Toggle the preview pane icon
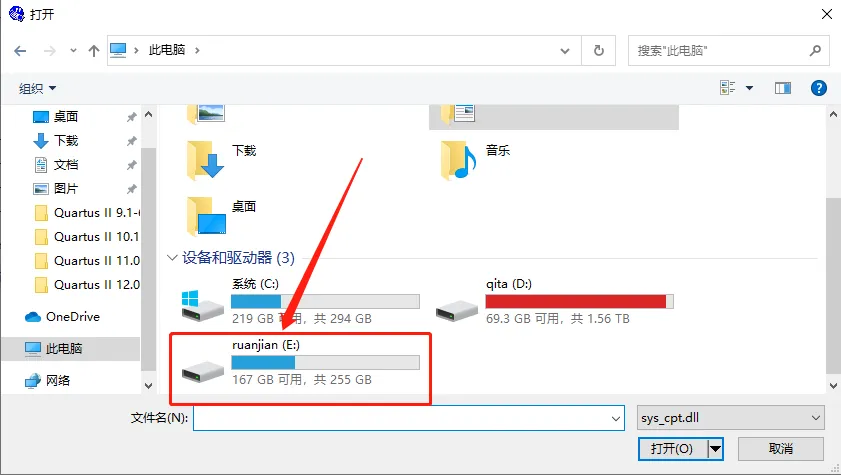 783,88
